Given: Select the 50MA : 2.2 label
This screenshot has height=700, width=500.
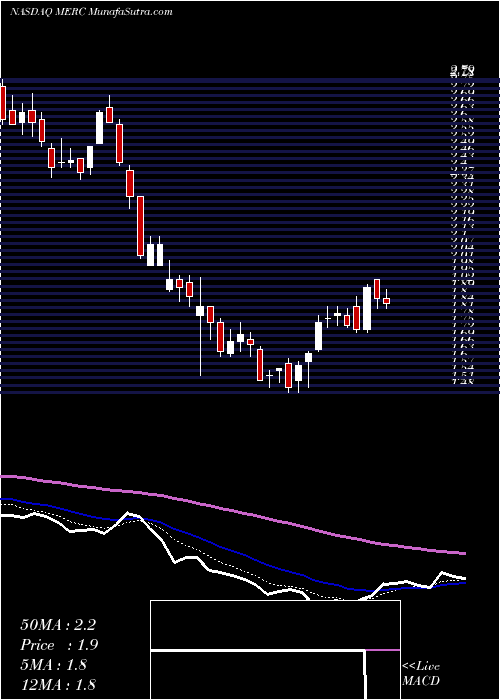Looking at the screenshot, I should tap(58, 625).
